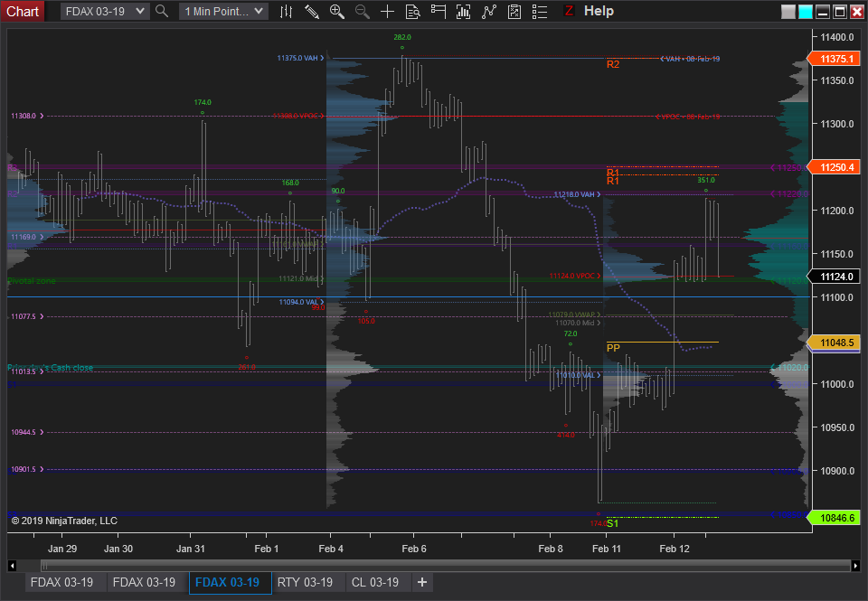Open the chart trader icon
868x601 pixels.
click(439, 11)
